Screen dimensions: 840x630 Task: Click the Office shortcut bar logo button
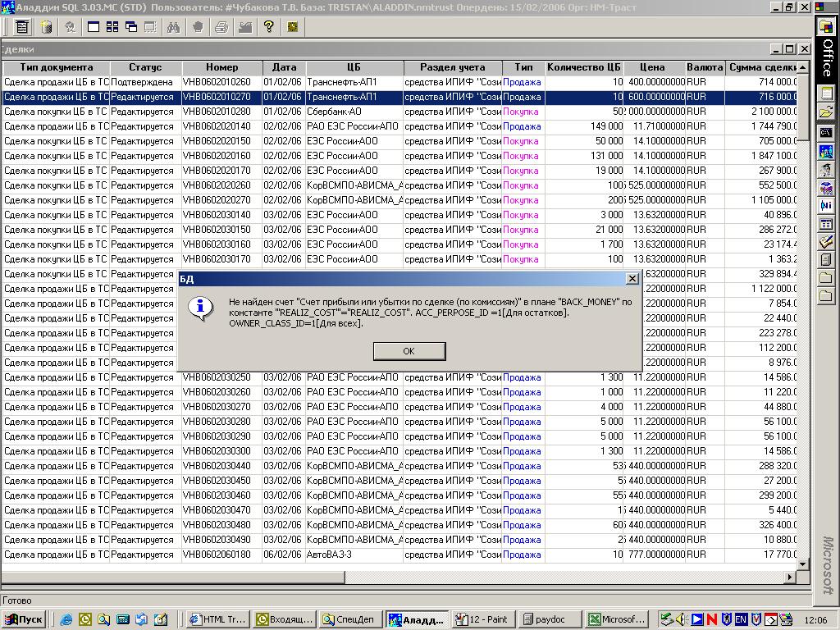click(x=826, y=26)
